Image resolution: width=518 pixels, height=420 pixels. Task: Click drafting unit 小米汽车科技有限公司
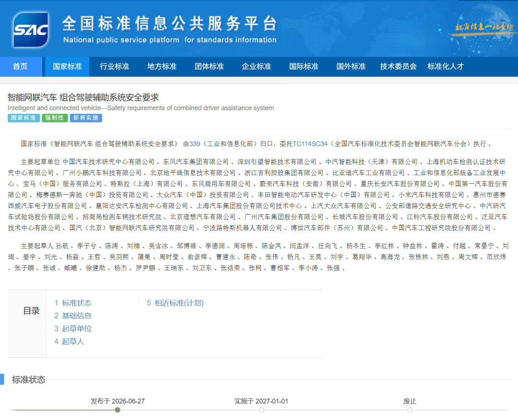click(431, 195)
